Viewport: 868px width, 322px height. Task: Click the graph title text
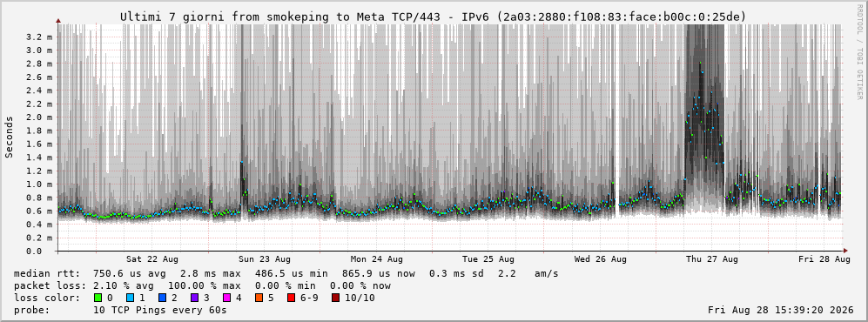click(433, 17)
